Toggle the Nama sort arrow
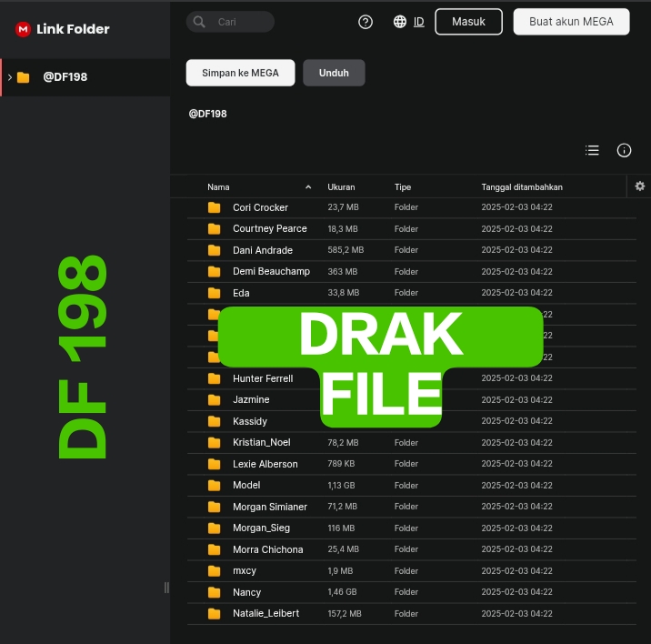This screenshot has height=644, width=651. 308,187
